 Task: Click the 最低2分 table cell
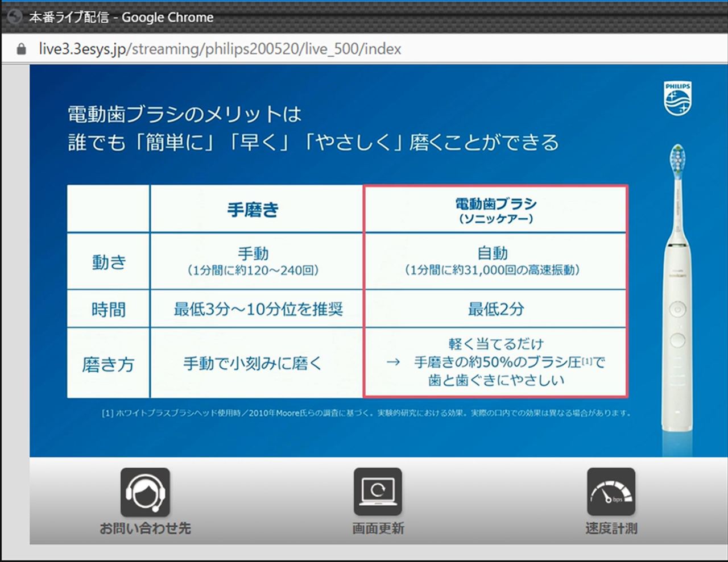(495, 310)
